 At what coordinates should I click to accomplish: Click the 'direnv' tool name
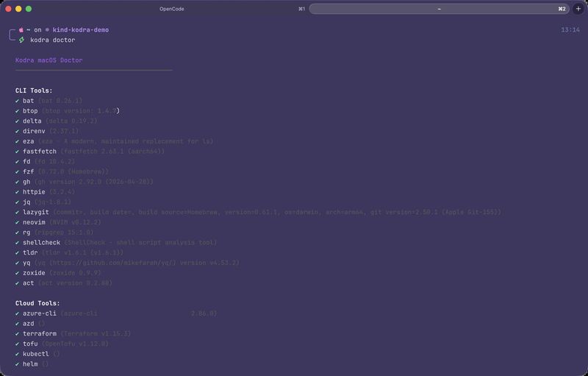[x=34, y=131]
